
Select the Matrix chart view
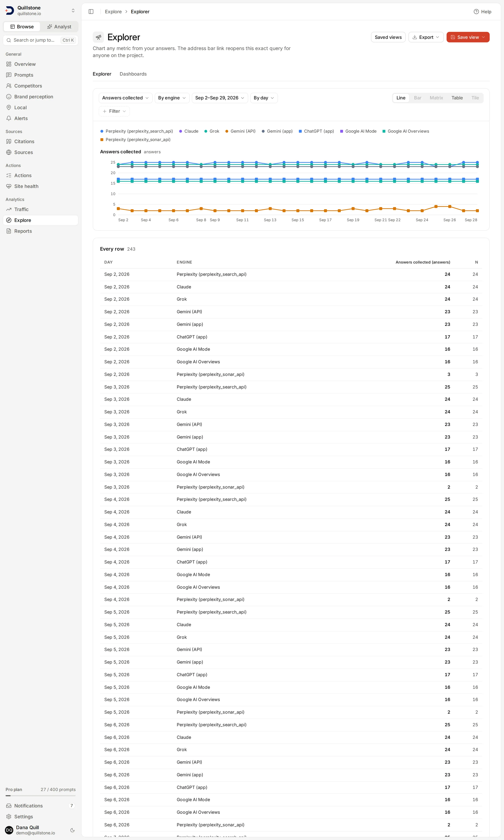click(x=436, y=98)
